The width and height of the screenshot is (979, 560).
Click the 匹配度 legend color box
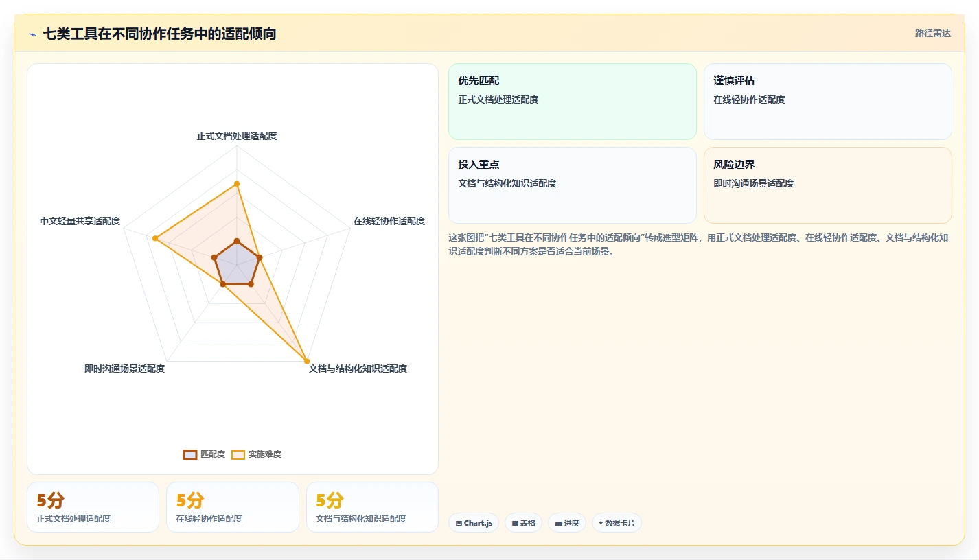190,454
